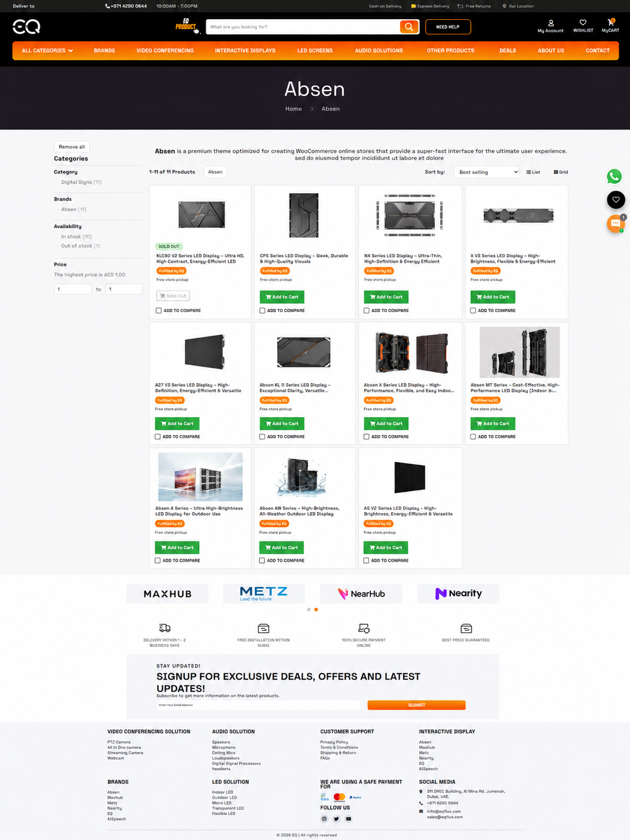Switch to Grid view
This screenshot has height=840, width=630.
[561, 172]
